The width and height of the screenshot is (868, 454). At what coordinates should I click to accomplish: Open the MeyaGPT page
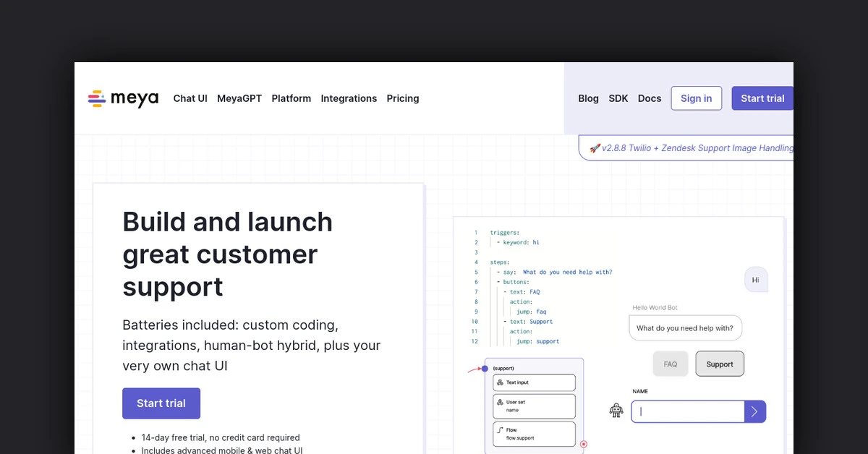[239, 98]
